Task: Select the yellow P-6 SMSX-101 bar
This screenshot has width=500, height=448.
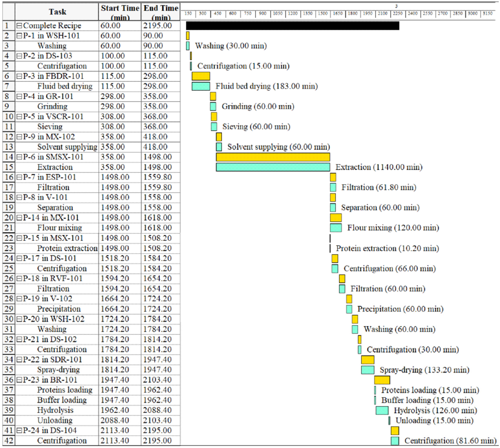Action: [x=273, y=157]
